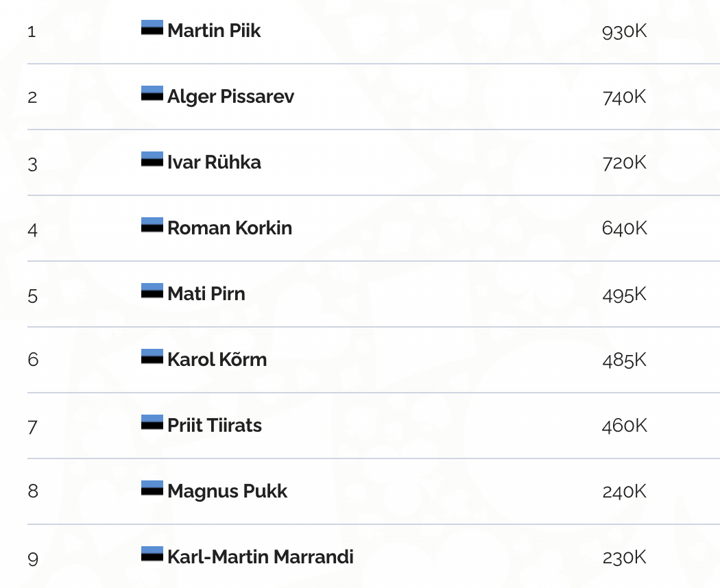Click the flag next to Karol Kõrm
The width and height of the screenshot is (720, 588).
tap(152, 356)
